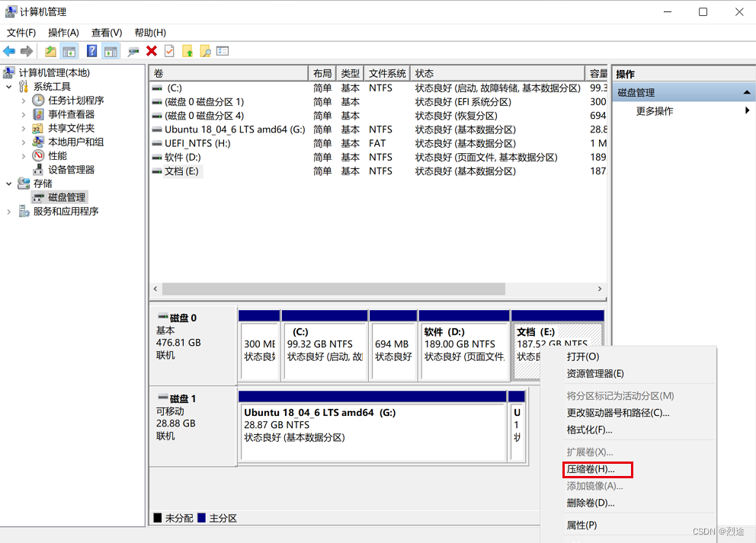Click the red X toolbar icon
This screenshot has width=756, height=543.
point(151,50)
